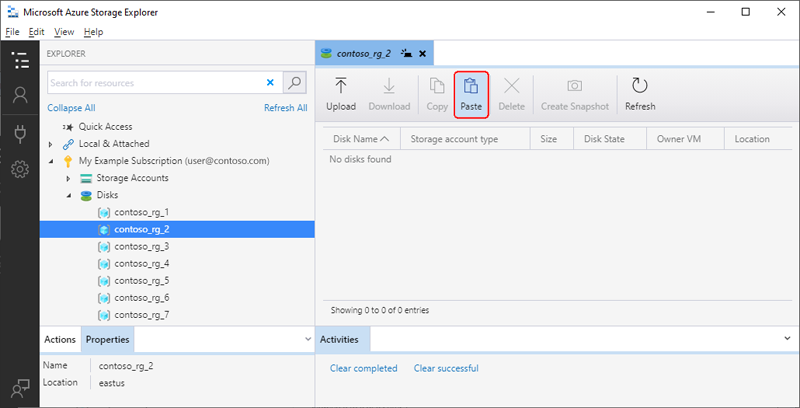Open the Account Management sidebar icon

click(20, 95)
